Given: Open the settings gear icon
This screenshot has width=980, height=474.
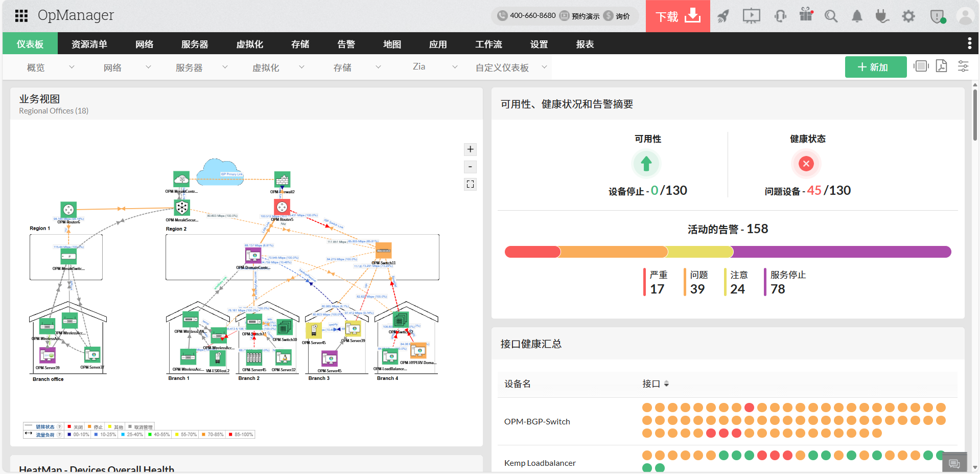Looking at the screenshot, I should [908, 16].
